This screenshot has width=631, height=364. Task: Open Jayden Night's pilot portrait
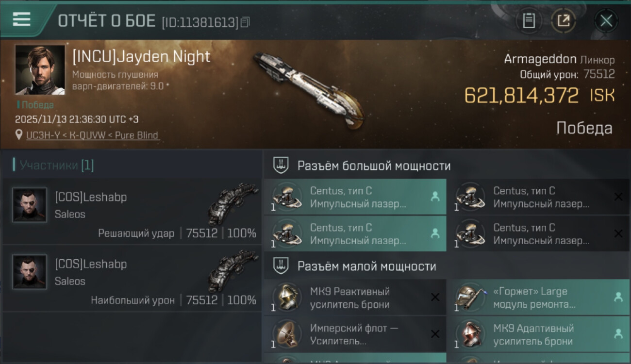tap(40, 69)
